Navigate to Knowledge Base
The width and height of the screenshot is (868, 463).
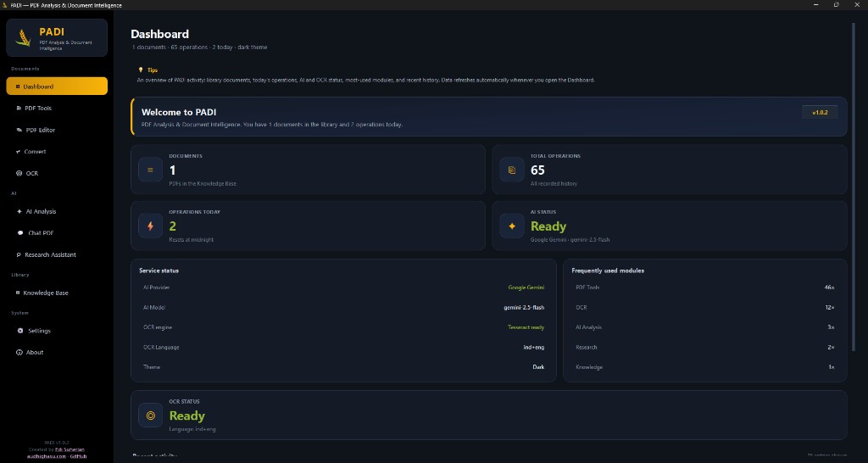pos(57,293)
